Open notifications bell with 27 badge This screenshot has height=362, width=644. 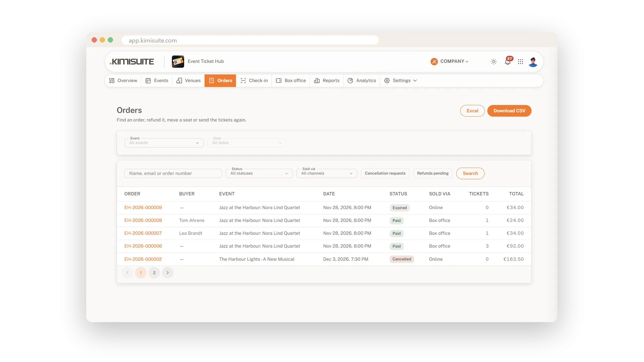(x=508, y=61)
